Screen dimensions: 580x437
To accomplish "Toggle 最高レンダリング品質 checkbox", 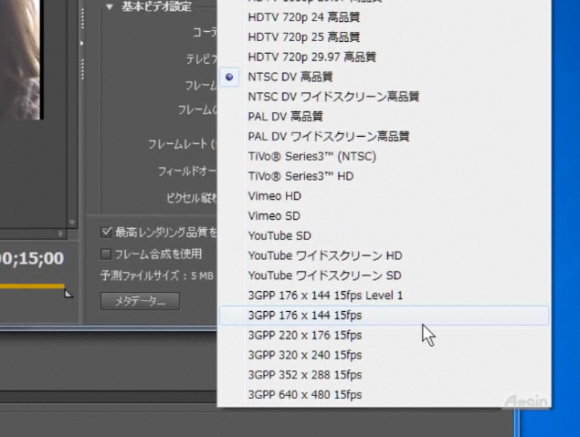I will coord(106,232).
